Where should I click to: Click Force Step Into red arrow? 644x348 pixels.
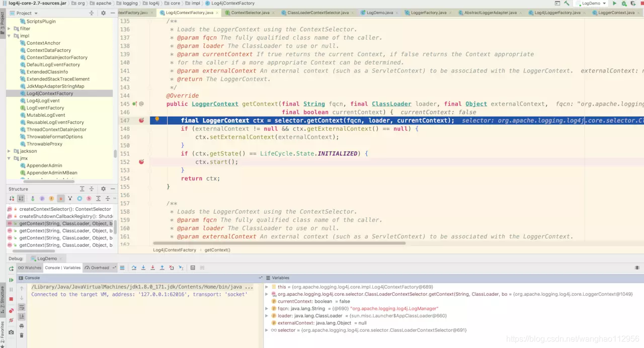(x=153, y=268)
